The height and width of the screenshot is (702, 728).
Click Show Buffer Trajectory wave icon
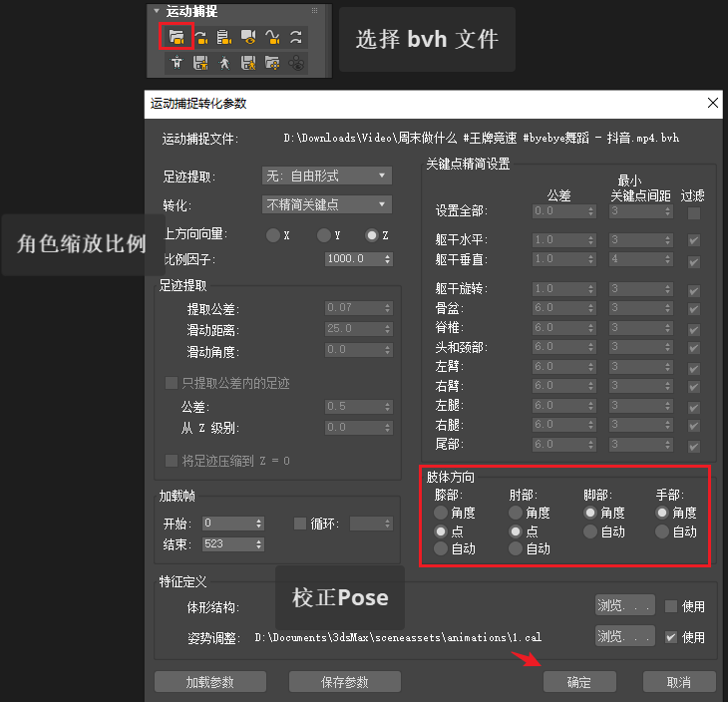pyautogui.click(x=272, y=37)
